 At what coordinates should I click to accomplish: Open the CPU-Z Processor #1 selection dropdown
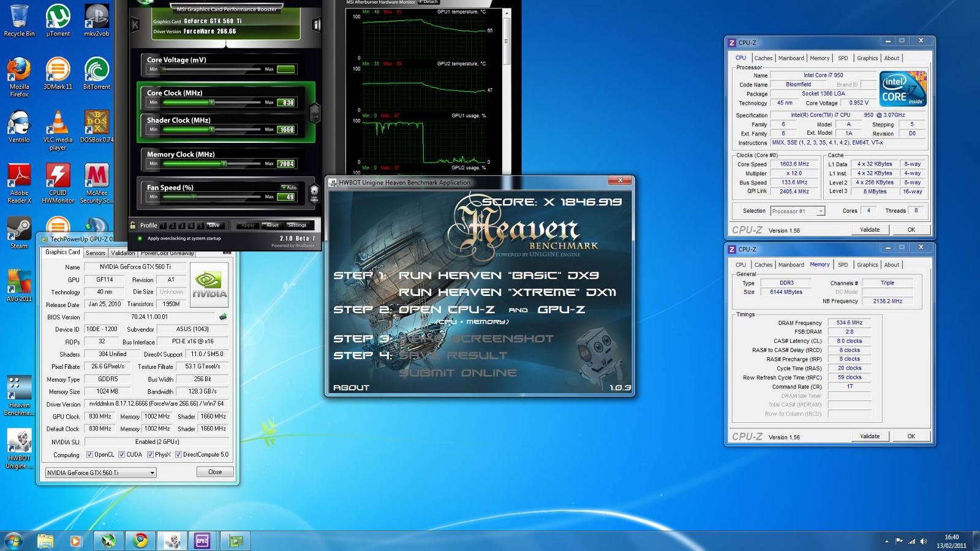[797, 211]
